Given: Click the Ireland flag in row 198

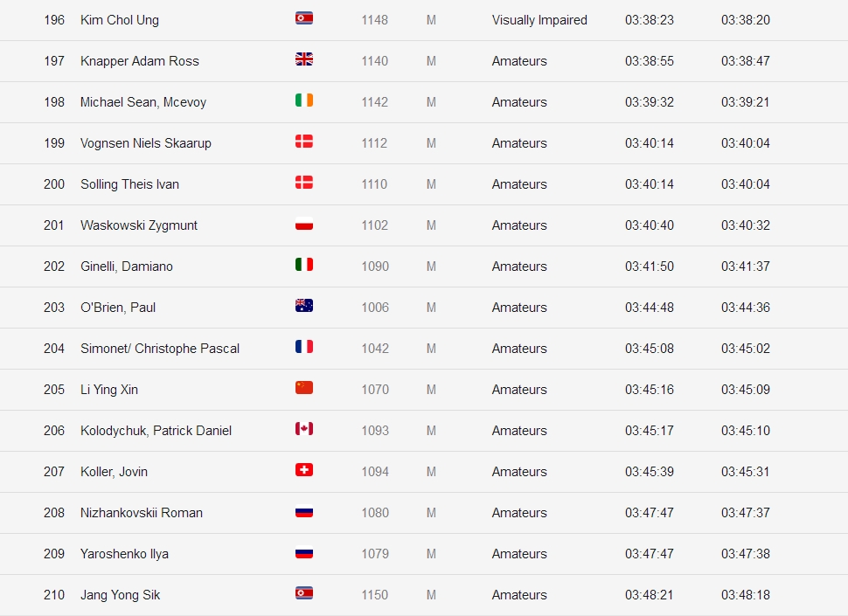Looking at the screenshot, I should [304, 100].
